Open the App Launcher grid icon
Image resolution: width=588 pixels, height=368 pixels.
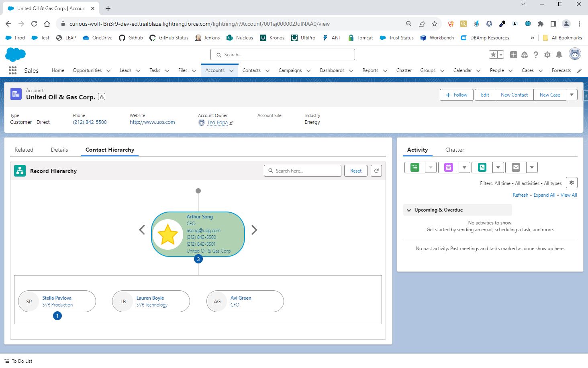click(x=12, y=70)
